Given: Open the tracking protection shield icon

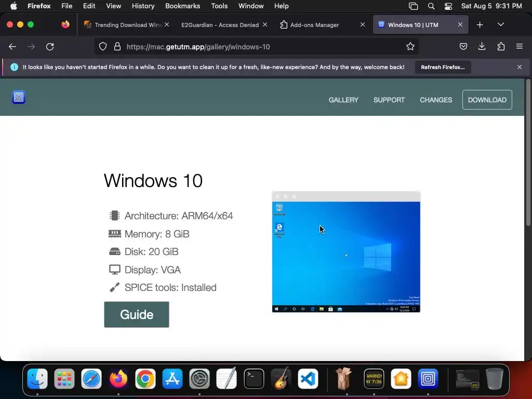Looking at the screenshot, I should point(103,46).
